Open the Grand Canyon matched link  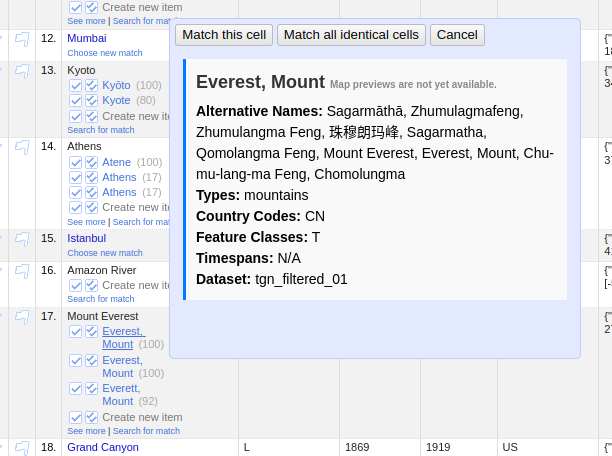102,447
